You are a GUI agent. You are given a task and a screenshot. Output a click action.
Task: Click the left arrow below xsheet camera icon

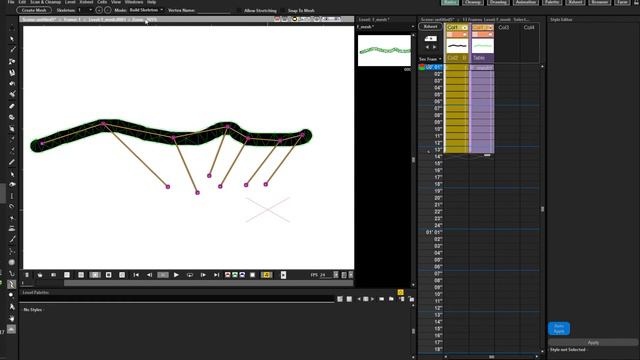tap(427, 47)
